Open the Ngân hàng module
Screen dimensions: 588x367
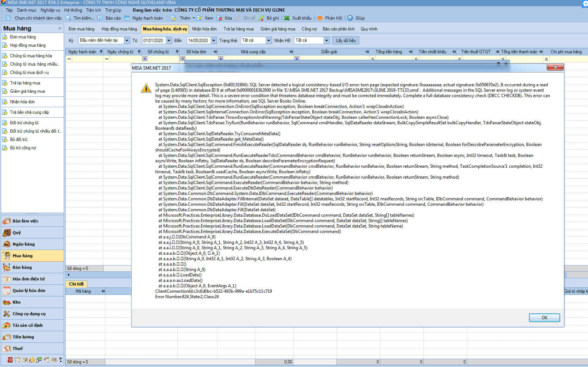click(33, 244)
